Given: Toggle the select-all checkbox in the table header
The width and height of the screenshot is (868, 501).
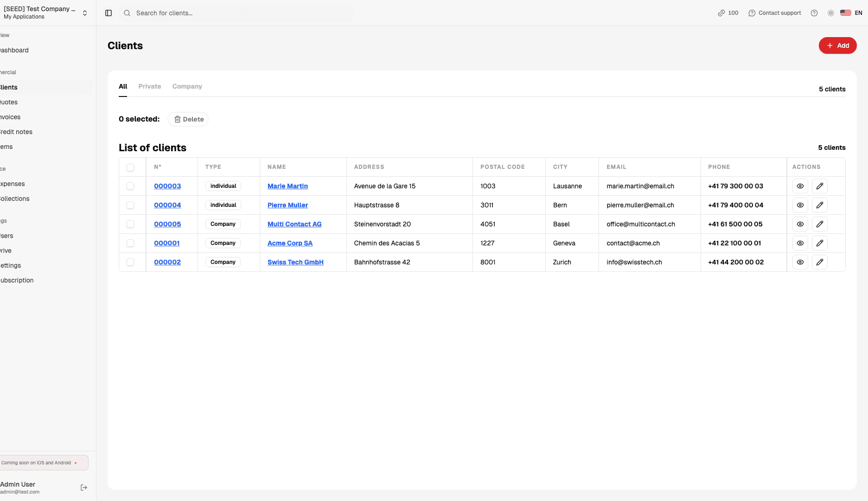Looking at the screenshot, I should [x=130, y=167].
